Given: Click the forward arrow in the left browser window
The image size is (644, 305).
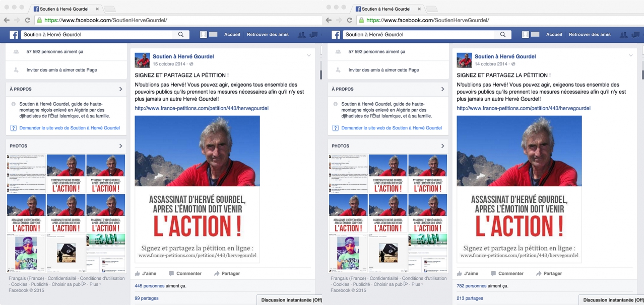Looking at the screenshot, I should [x=17, y=20].
